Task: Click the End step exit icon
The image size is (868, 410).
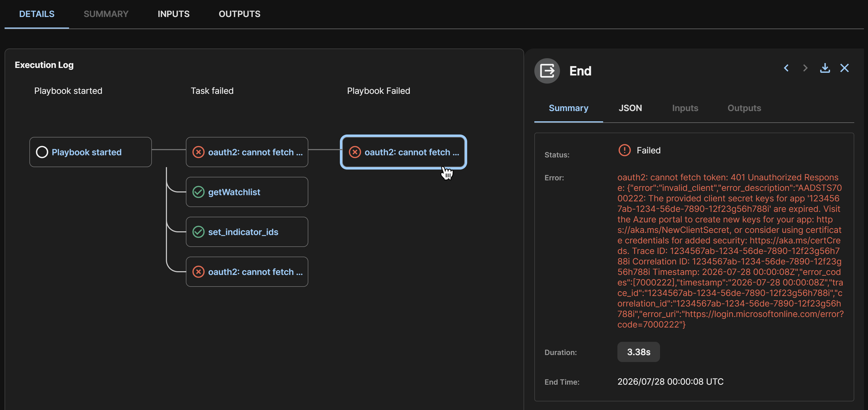Action: coord(547,71)
